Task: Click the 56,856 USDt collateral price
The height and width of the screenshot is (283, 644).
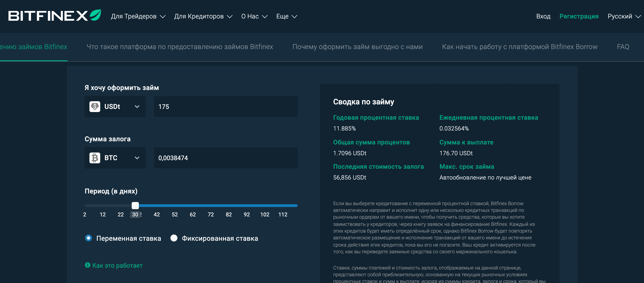Action: [349, 178]
